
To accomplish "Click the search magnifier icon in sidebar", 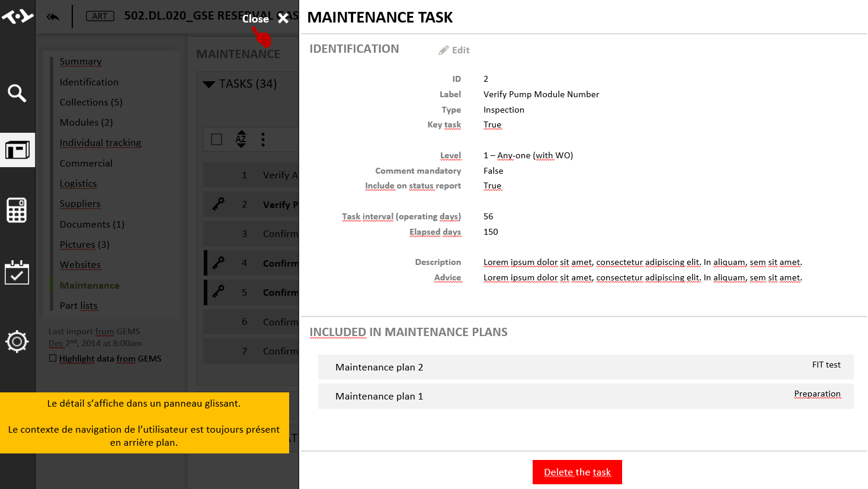I will coord(17,93).
